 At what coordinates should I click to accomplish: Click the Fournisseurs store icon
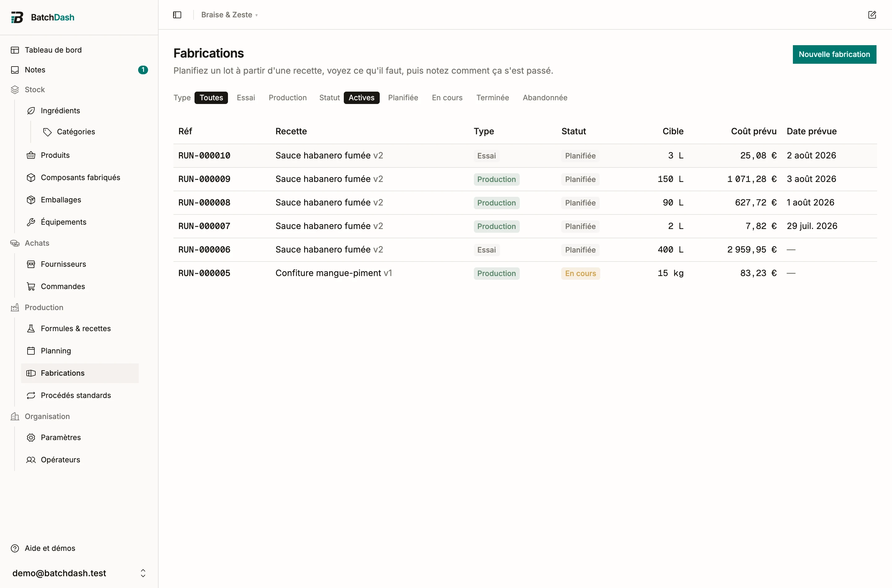click(31, 264)
